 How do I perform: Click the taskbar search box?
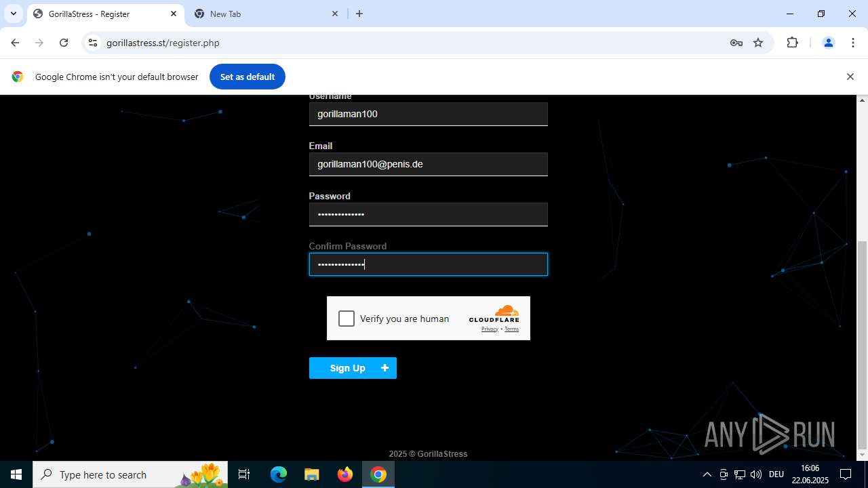pos(130,474)
